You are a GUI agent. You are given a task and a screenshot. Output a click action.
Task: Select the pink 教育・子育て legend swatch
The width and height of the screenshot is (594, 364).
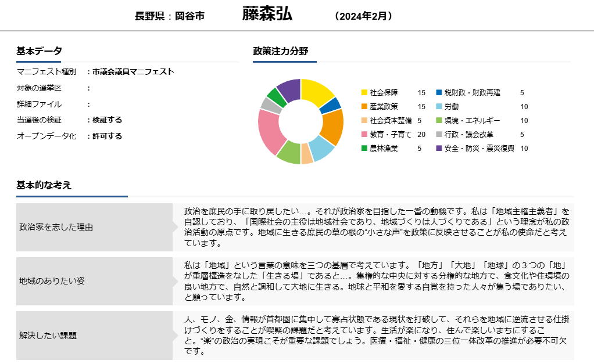coord(364,135)
